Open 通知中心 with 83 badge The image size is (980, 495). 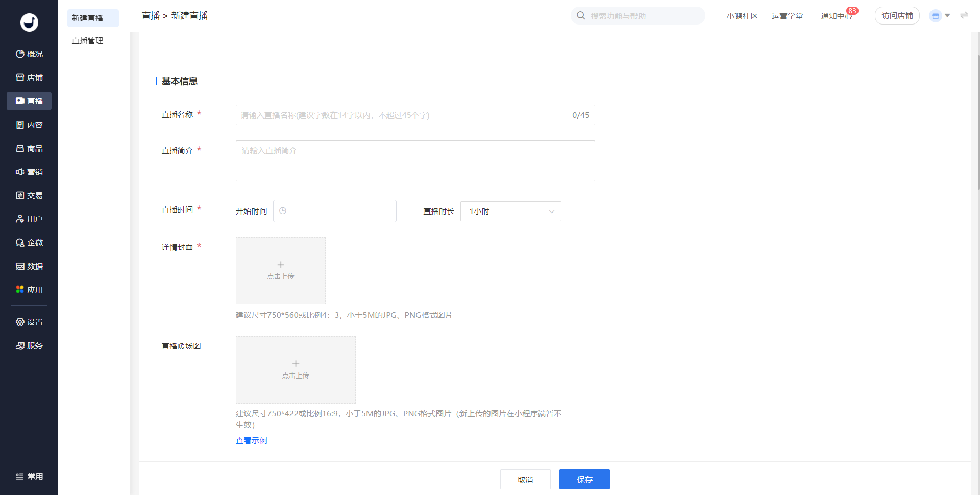point(837,16)
